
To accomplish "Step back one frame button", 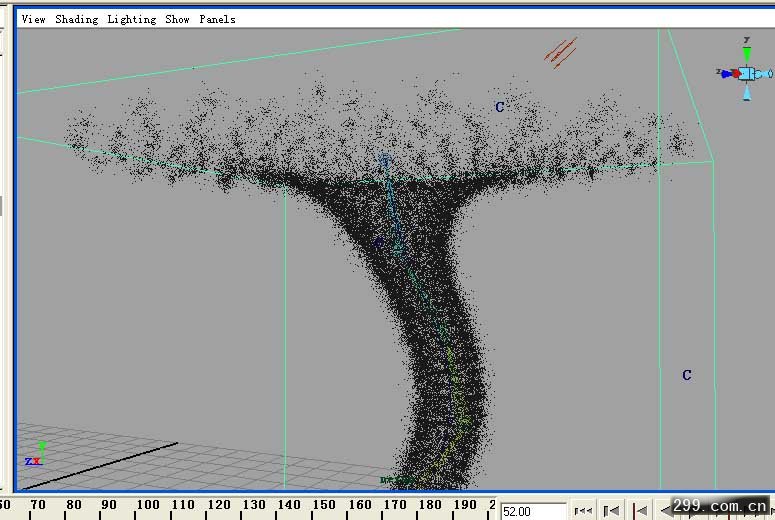I will 641,511.
